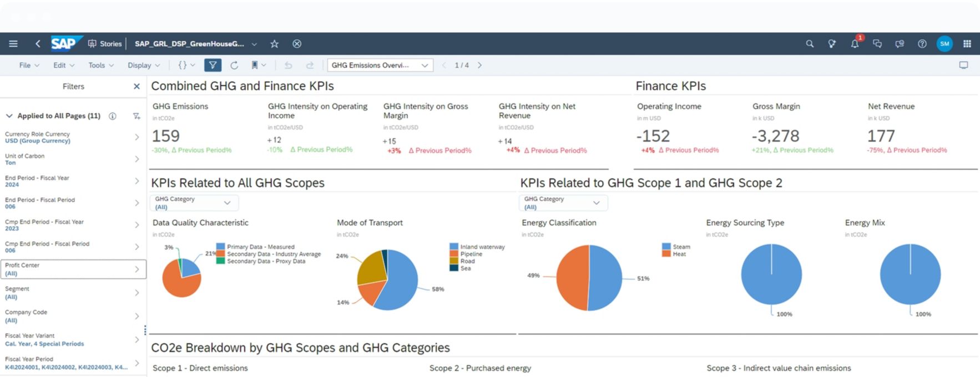The width and height of the screenshot is (980, 377).
Task: Click the orange Heat legend swatch
Action: click(666, 254)
